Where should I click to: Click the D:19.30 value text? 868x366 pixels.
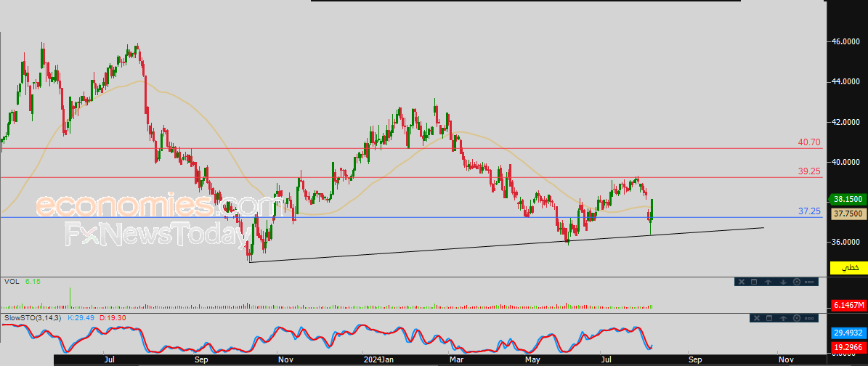click(x=113, y=318)
